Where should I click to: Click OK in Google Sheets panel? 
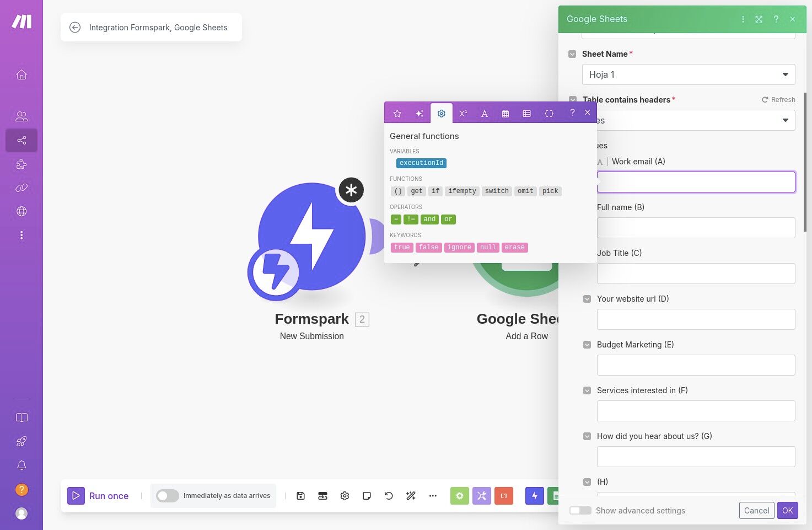pos(788,511)
